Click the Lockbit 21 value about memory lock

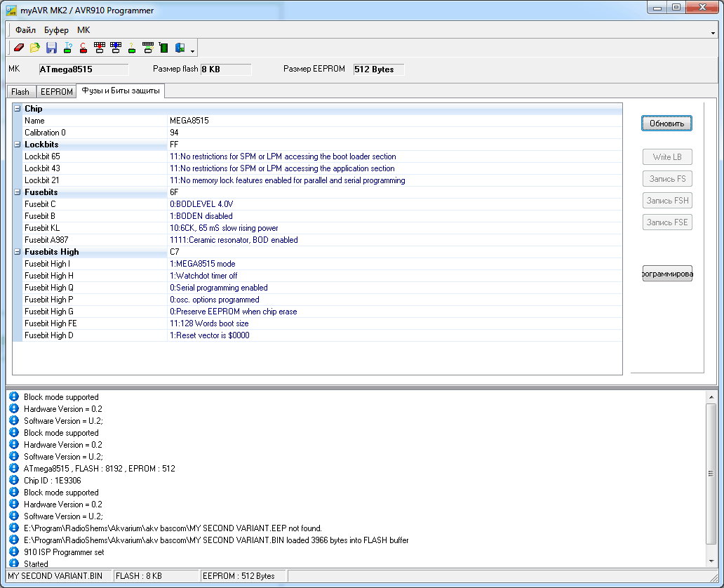click(x=287, y=180)
